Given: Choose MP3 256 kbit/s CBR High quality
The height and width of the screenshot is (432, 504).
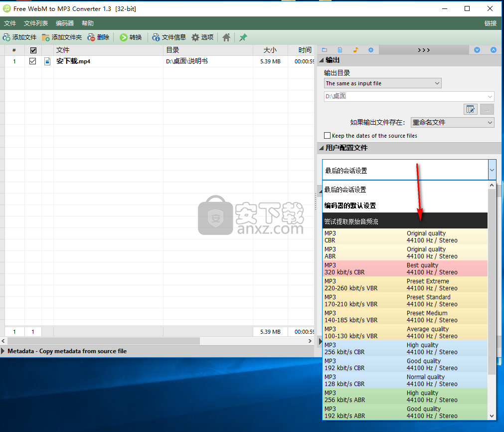Looking at the screenshot, I should coord(405,348).
